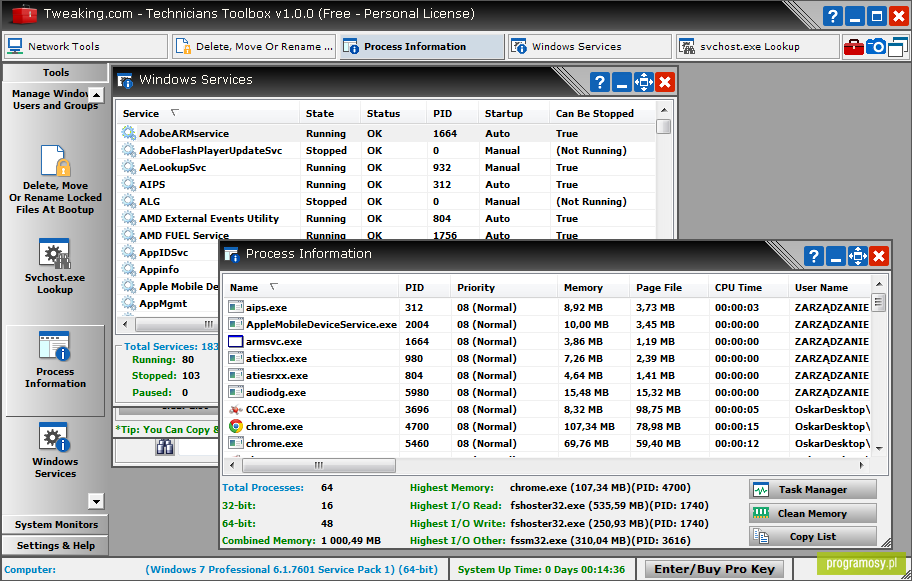The height and width of the screenshot is (581, 912).
Task: Select the Windows Services tab
Action: (590, 47)
